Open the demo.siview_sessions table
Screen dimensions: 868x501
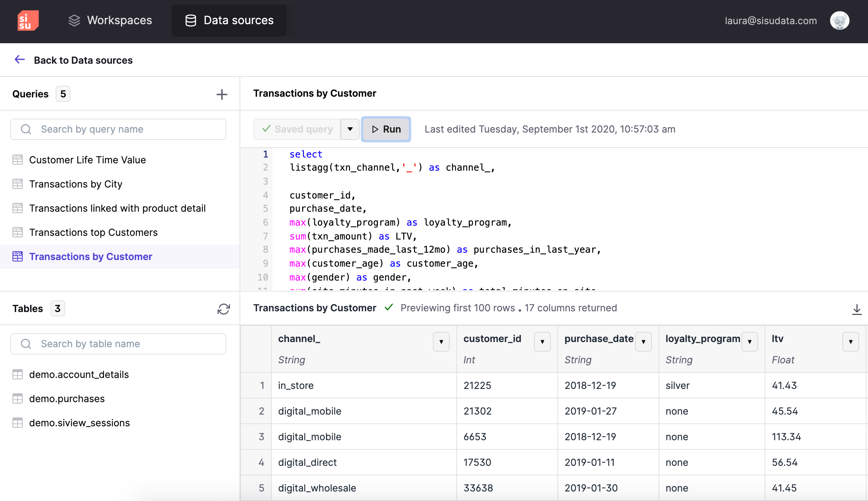pyautogui.click(x=79, y=423)
